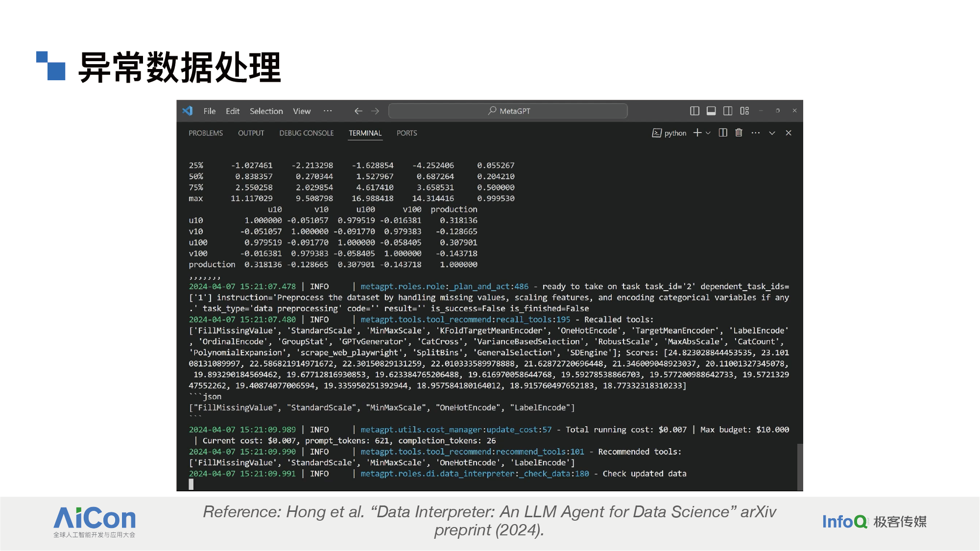The height and width of the screenshot is (551, 980).
Task: Click the AiCon logo
Action: [95, 522]
